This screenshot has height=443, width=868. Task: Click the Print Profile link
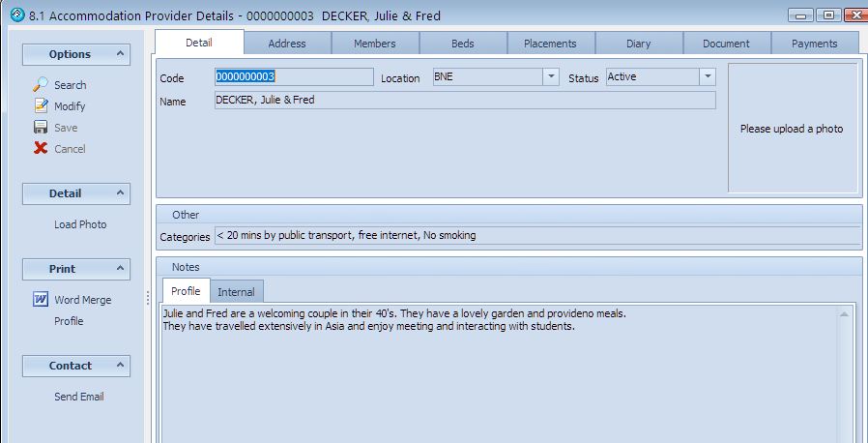pyautogui.click(x=69, y=321)
